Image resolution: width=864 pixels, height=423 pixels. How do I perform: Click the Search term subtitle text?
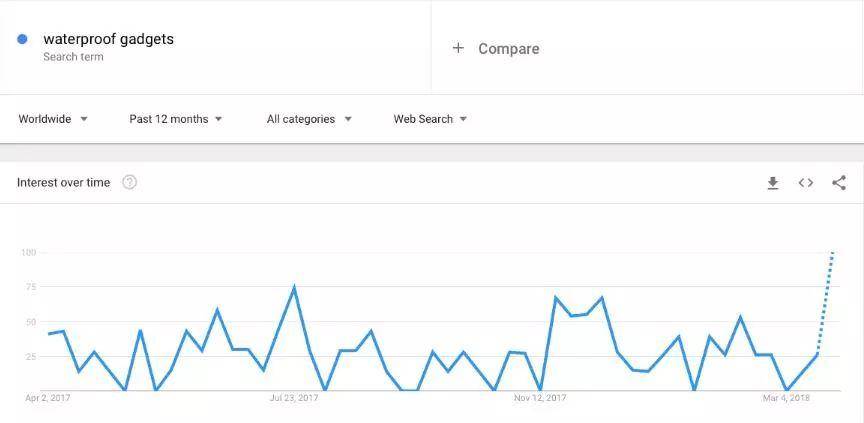[73, 57]
